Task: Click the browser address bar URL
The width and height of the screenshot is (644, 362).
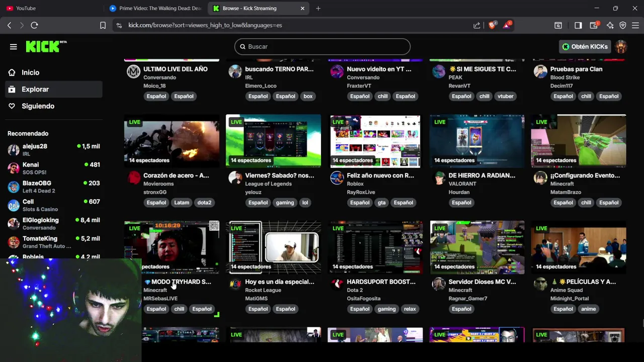Action: tap(205, 25)
